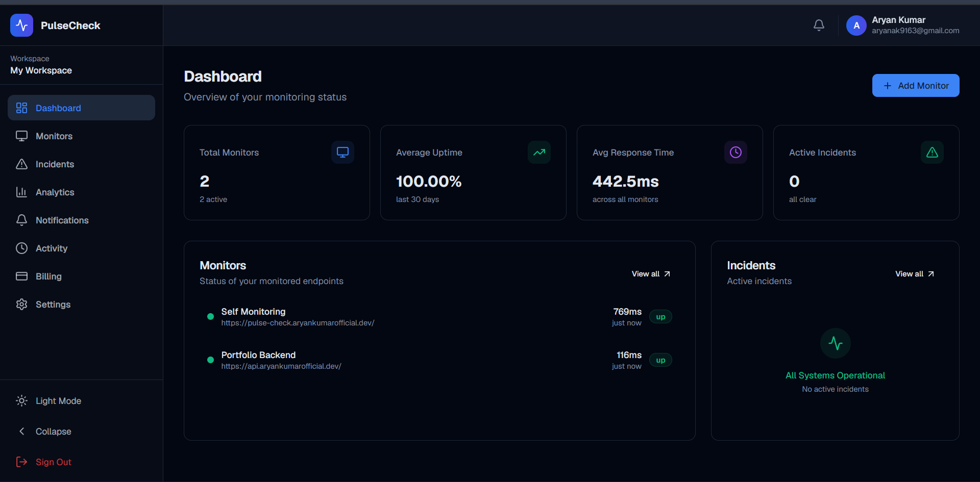Open the Incidents page from sidebar
Viewport: 980px width, 482px height.
click(x=82, y=164)
